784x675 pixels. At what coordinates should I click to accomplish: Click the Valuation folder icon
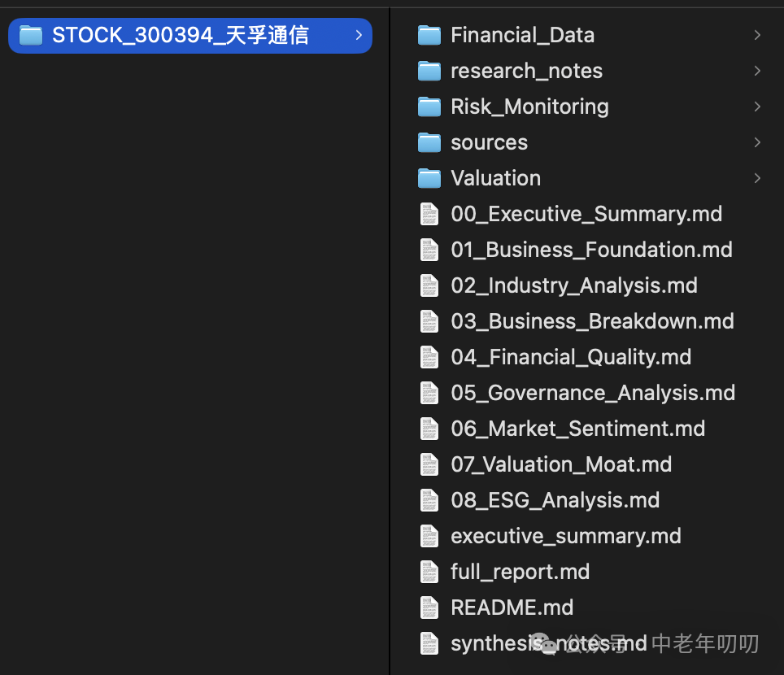point(429,178)
